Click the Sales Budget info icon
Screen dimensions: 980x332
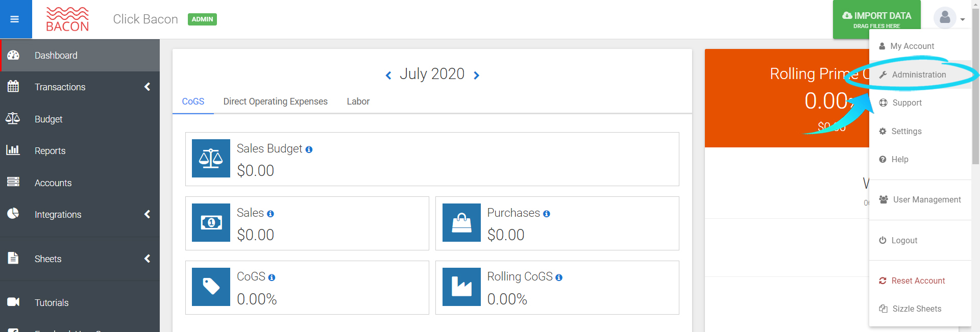pyautogui.click(x=309, y=149)
